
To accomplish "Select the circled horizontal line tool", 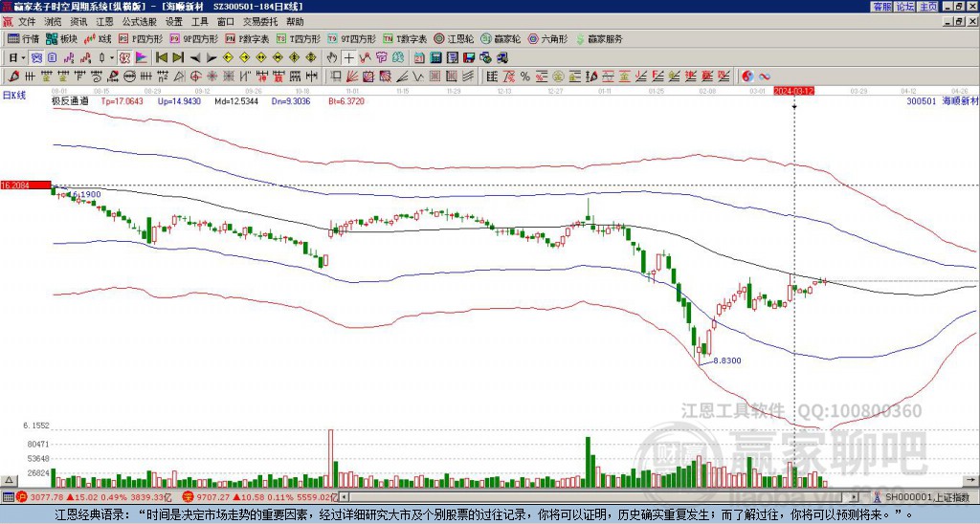I will click(x=128, y=76).
